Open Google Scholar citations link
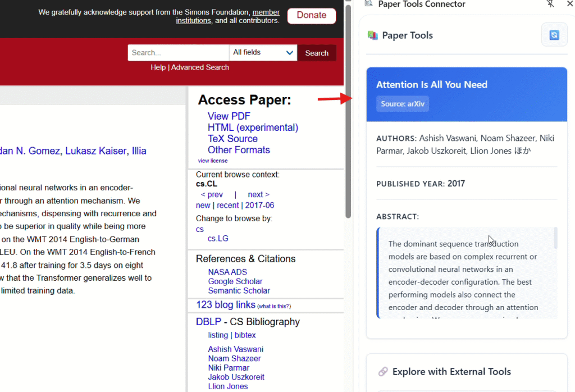 click(235, 281)
